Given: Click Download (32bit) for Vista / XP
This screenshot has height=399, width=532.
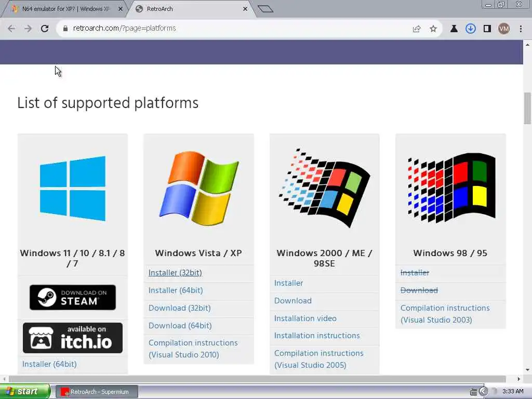Looking at the screenshot, I should click(179, 308).
